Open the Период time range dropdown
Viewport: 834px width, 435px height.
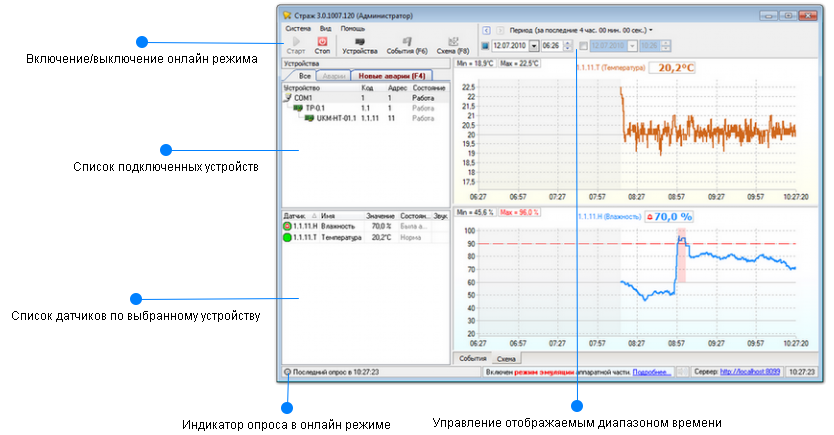tap(581, 30)
